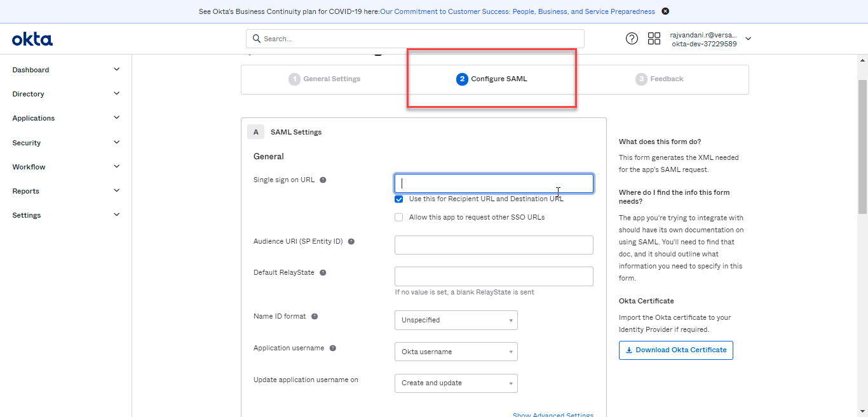Image resolution: width=868 pixels, height=417 pixels.
Task: Click help icon next to Single sign on URL
Action: tap(323, 180)
